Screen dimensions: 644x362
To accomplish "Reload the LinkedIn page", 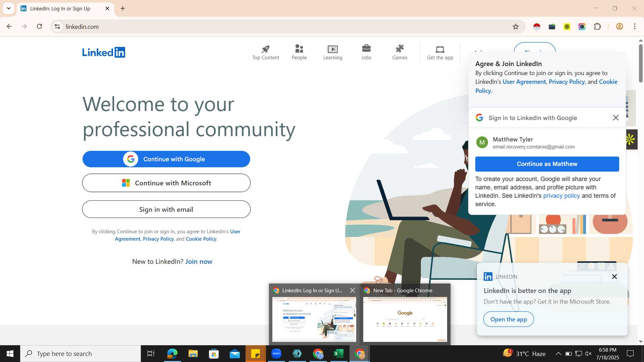I will click(39, 26).
